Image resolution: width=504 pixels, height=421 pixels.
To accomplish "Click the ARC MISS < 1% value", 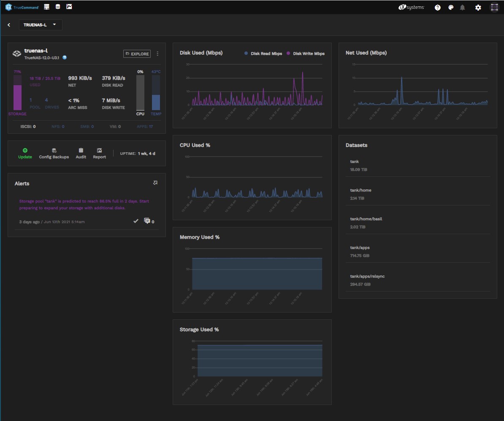I will click(x=73, y=100).
